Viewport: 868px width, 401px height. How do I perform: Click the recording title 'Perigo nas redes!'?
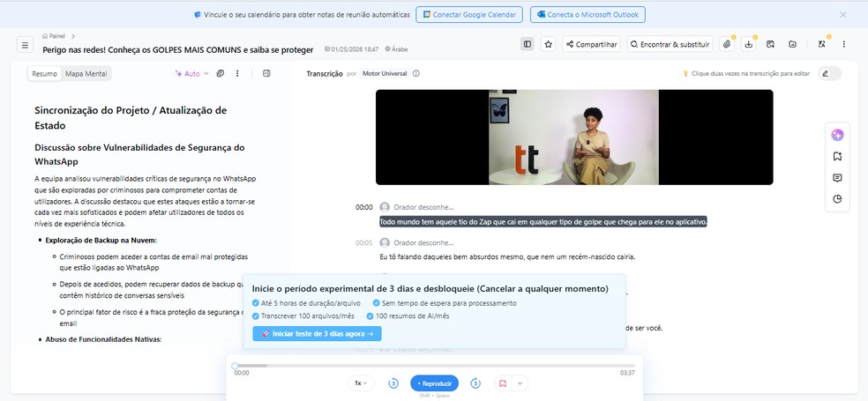tap(178, 49)
